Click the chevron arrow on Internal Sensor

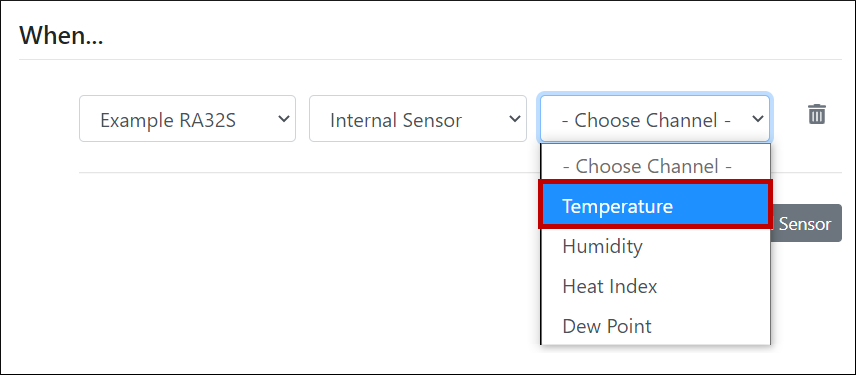[x=514, y=119]
